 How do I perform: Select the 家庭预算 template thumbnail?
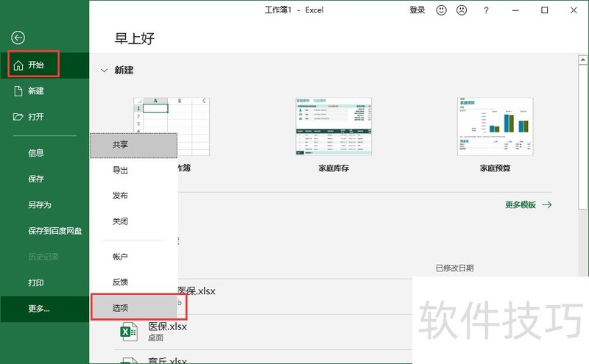495,126
